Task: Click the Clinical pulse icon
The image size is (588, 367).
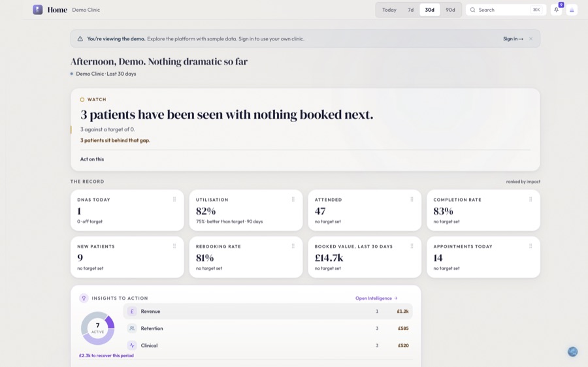Action: [x=132, y=345]
